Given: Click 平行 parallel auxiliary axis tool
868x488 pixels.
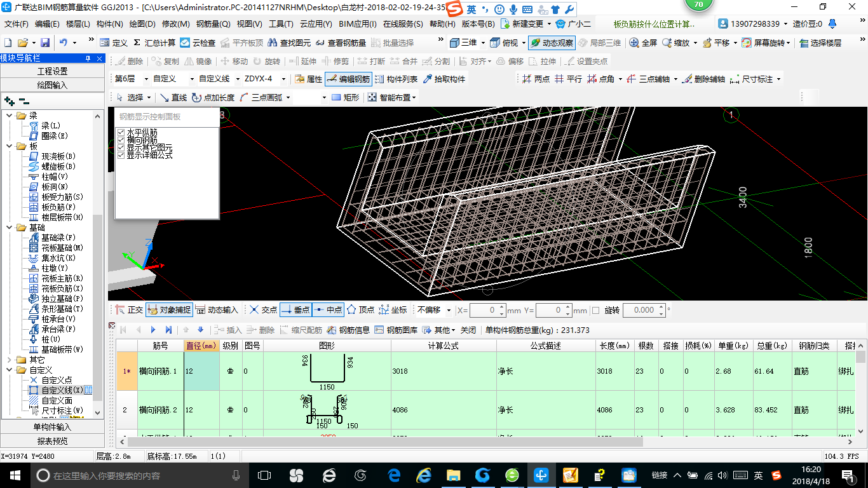Looking at the screenshot, I should (568, 79).
